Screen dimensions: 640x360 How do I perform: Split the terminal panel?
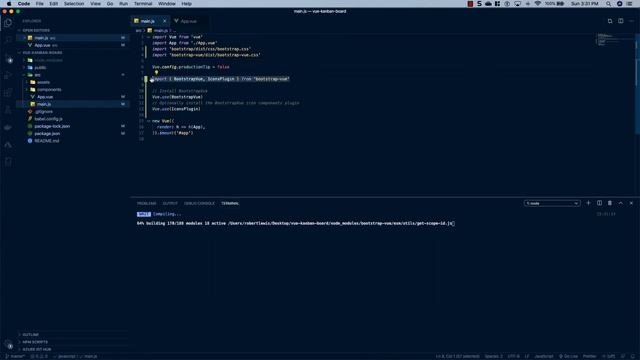pos(599,203)
